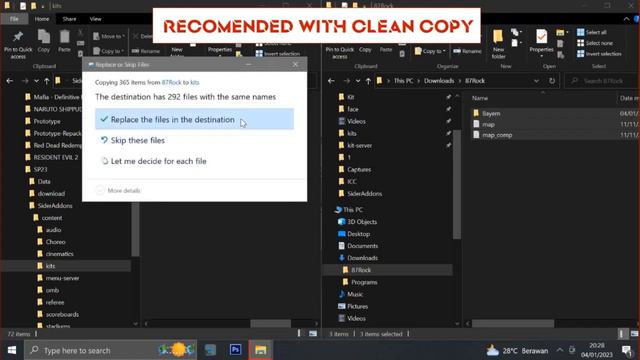The width and height of the screenshot is (640, 360).
Task: Select kits folder in left navigation tree
Action: [x=50, y=266]
